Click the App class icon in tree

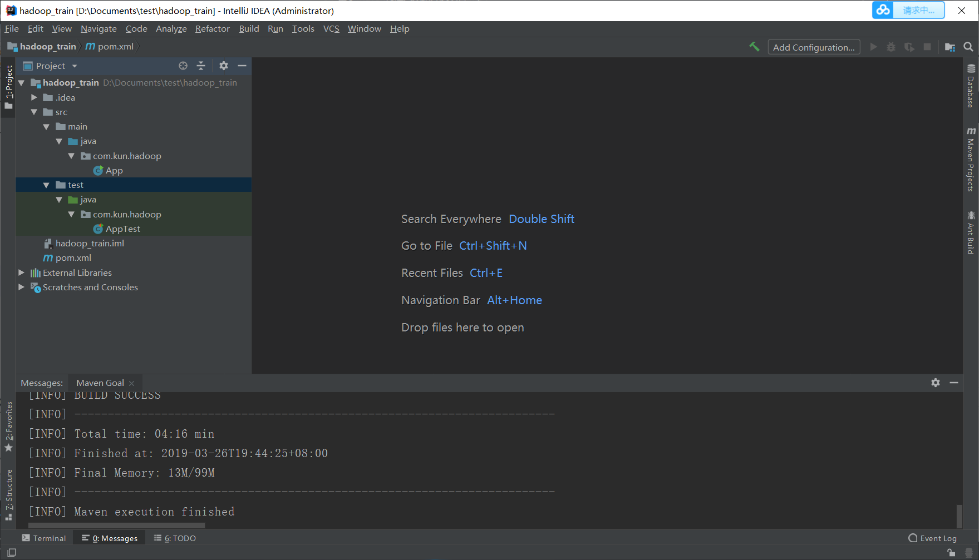coord(98,171)
